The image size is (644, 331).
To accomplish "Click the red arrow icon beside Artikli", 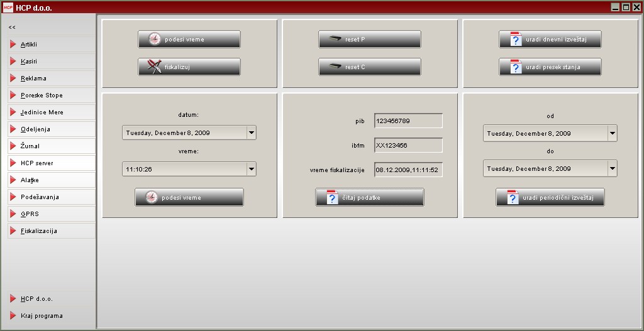I will click(13, 45).
